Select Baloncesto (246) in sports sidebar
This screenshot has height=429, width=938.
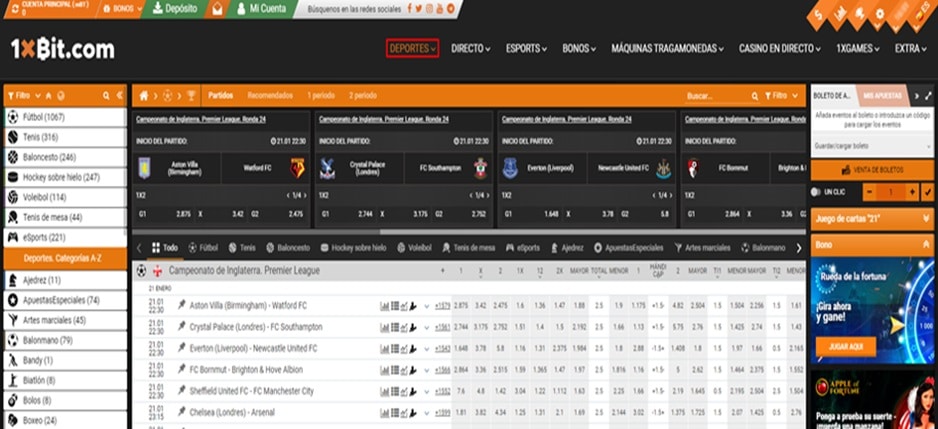(x=65, y=157)
